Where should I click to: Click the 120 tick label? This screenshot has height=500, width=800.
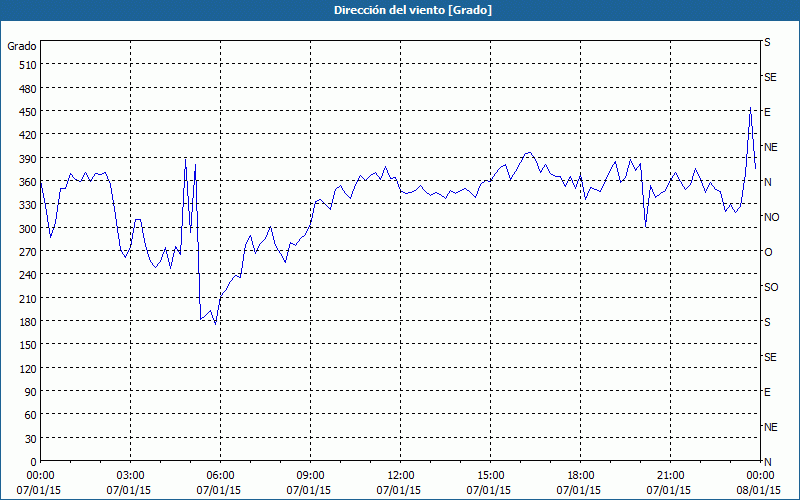[28, 369]
